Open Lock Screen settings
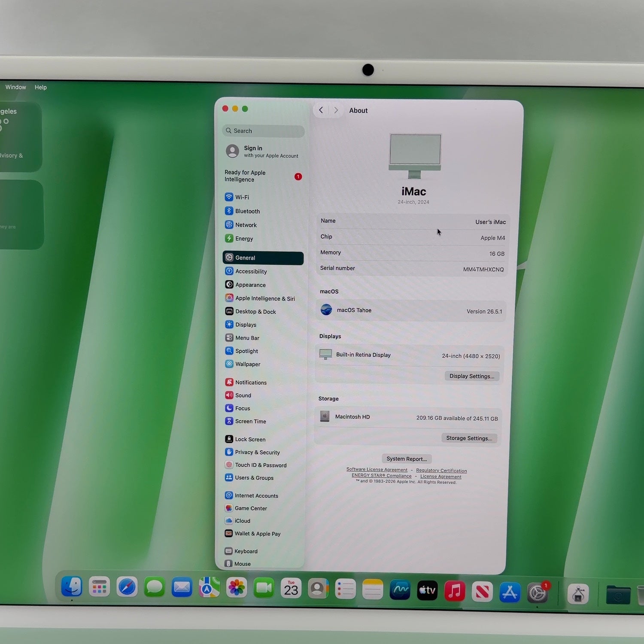The height and width of the screenshot is (644, 644). (x=245, y=439)
